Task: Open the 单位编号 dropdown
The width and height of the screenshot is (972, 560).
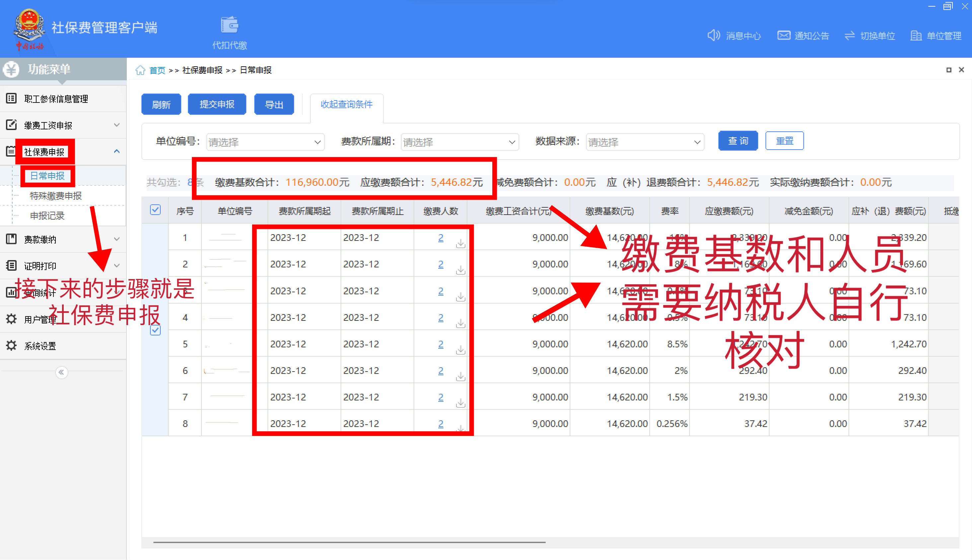Action: (x=265, y=142)
